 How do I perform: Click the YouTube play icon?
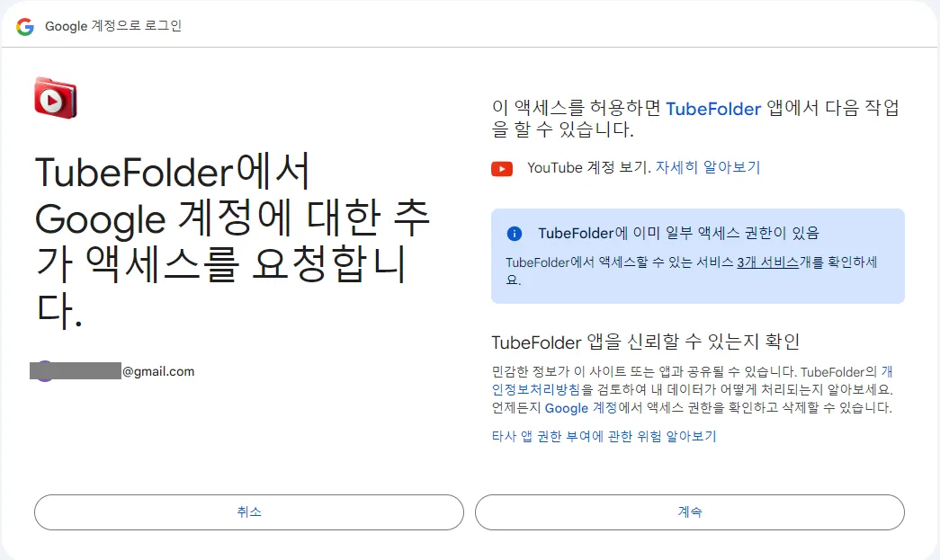click(502, 169)
